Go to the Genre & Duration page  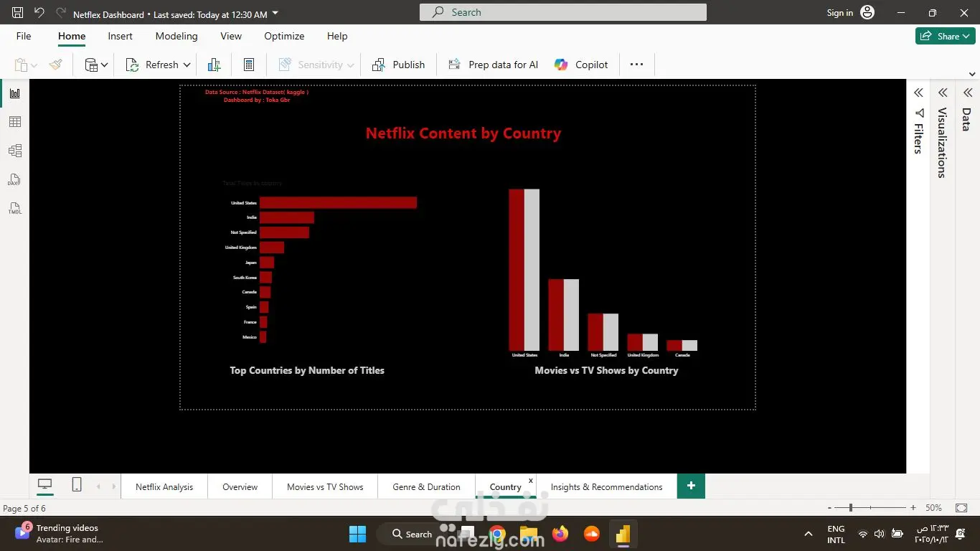click(426, 486)
